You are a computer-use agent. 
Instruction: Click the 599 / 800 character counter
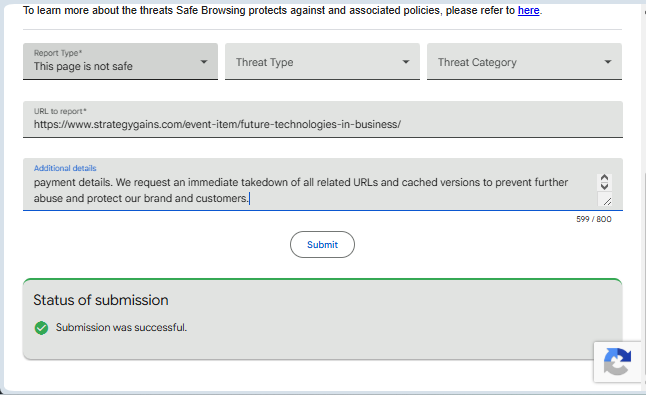[594, 219]
